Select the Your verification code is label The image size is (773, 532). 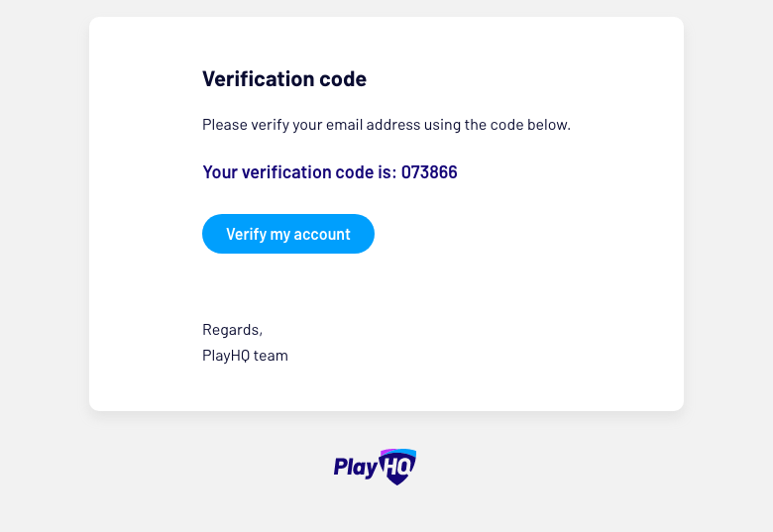point(299,172)
